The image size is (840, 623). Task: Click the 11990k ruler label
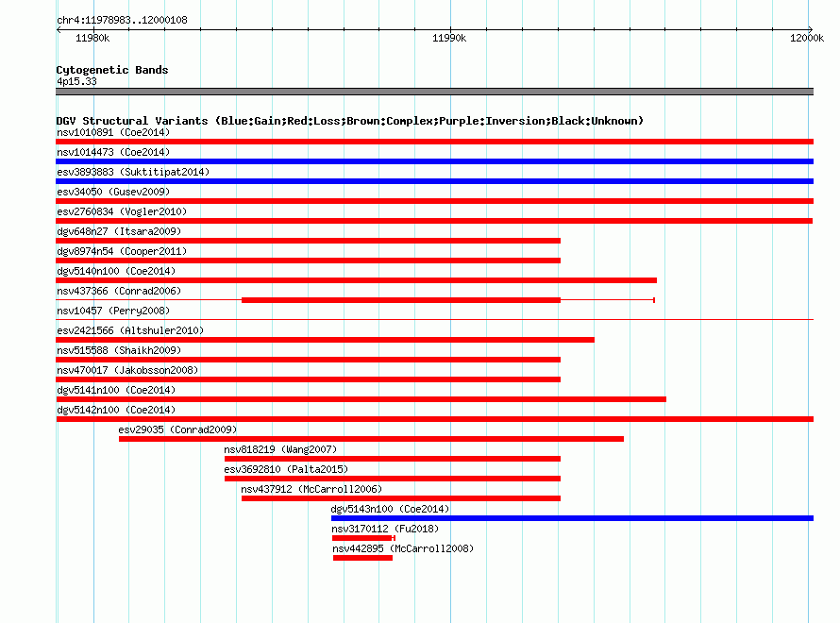click(449, 38)
